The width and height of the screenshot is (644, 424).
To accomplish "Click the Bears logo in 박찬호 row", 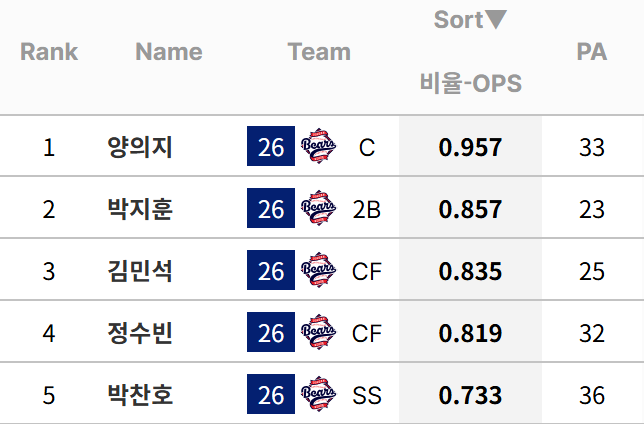I will tap(319, 394).
